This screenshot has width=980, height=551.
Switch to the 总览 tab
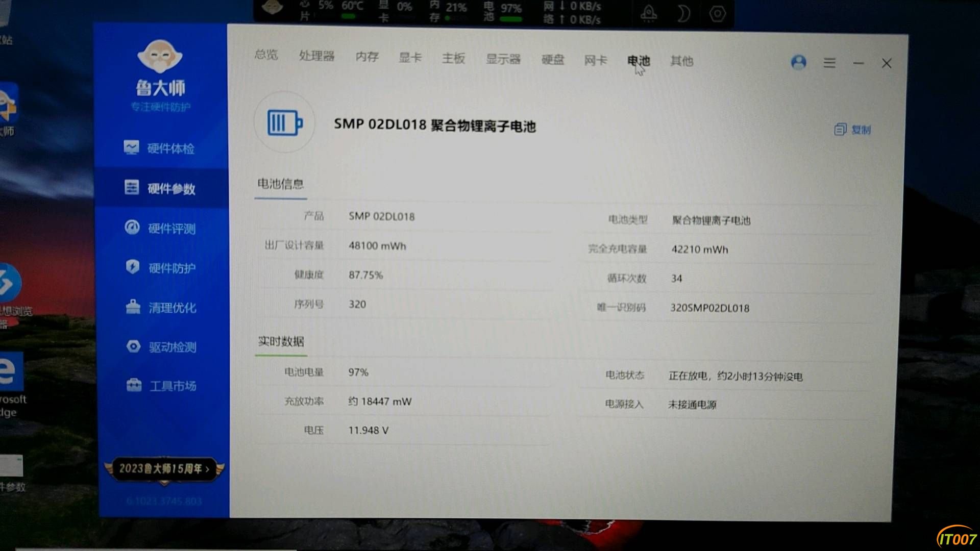(x=266, y=55)
